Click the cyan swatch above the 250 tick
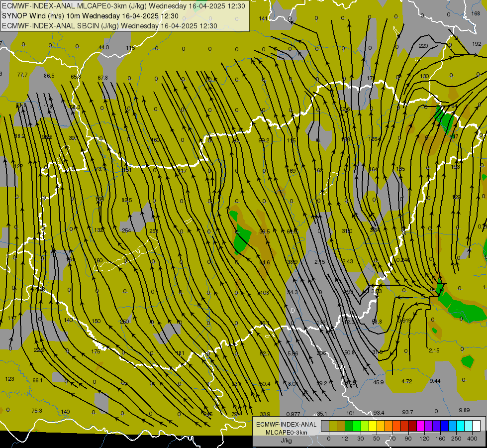Image resolution: width=487 pixels, height=448 pixels. click(x=461, y=426)
